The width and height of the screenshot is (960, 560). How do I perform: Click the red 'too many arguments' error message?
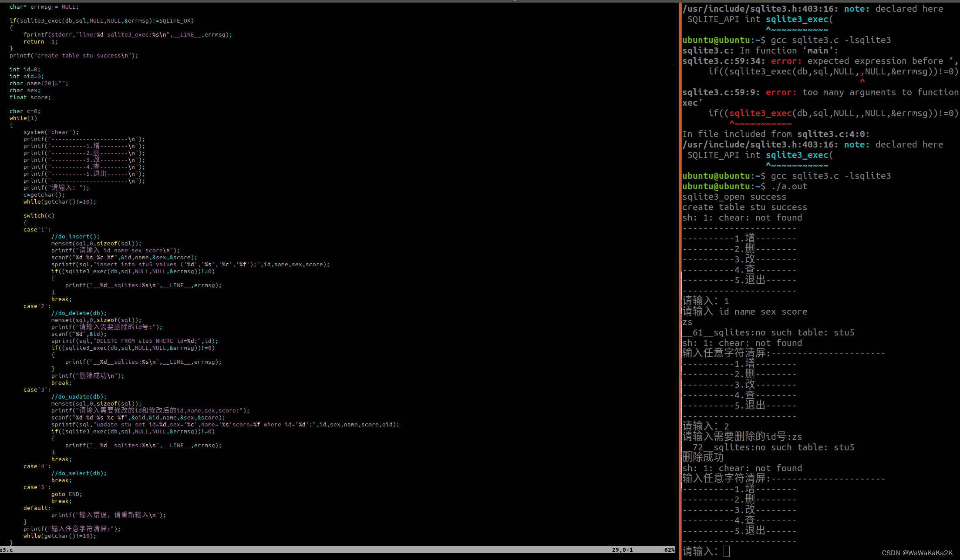[849, 92]
